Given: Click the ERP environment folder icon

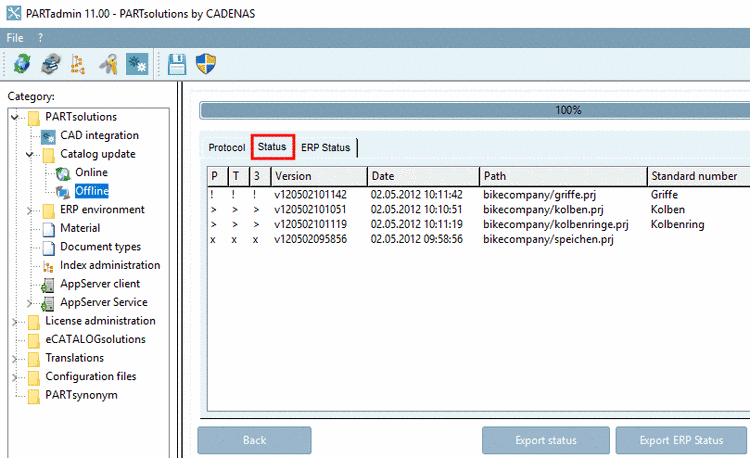Looking at the screenshot, I should [48, 211].
